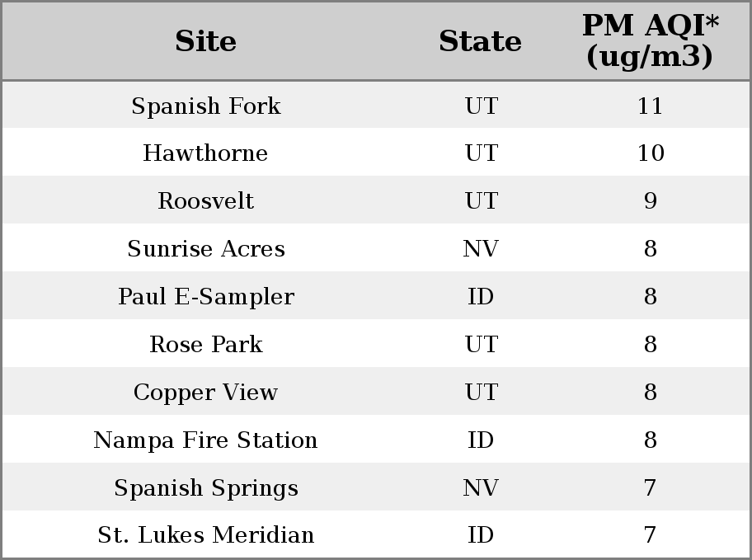Select the Sunrise Acres site cell

pyautogui.click(x=206, y=248)
